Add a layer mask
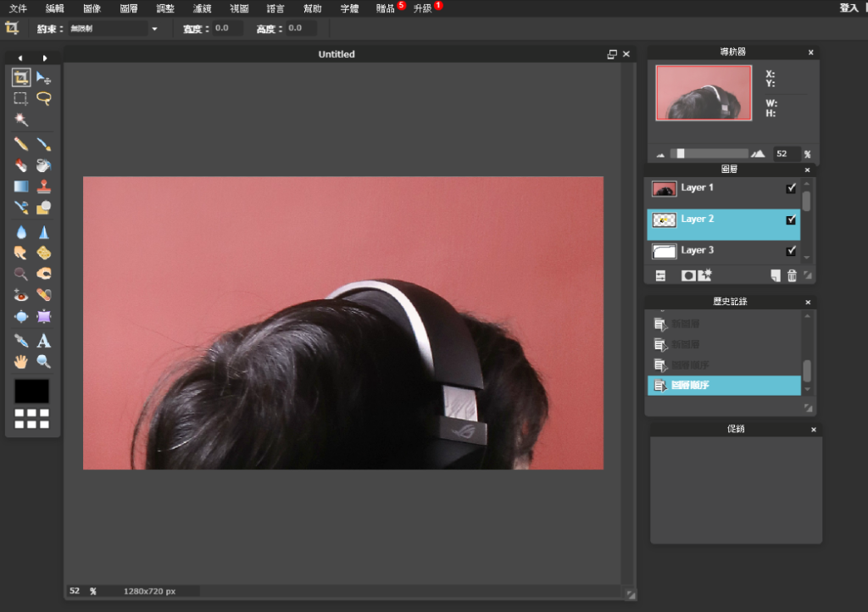This screenshot has height=612, width=868. coord(688,275)
